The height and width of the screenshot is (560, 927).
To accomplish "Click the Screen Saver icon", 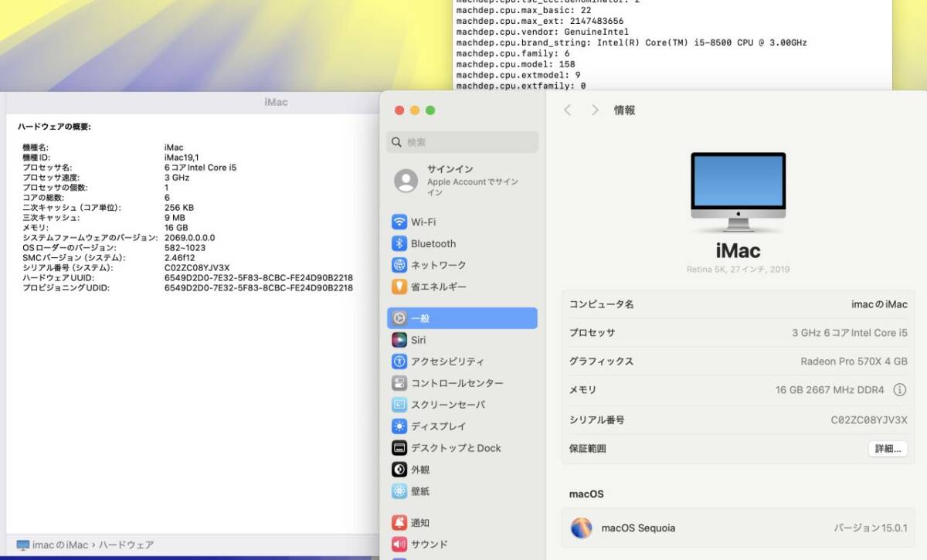I will [399, 405].
